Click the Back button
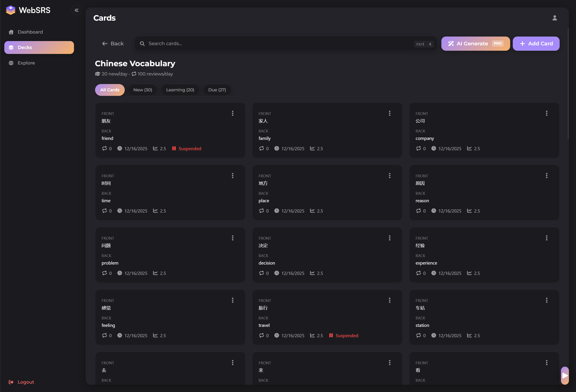Screen dimensions: 576x392 point(113,44)
